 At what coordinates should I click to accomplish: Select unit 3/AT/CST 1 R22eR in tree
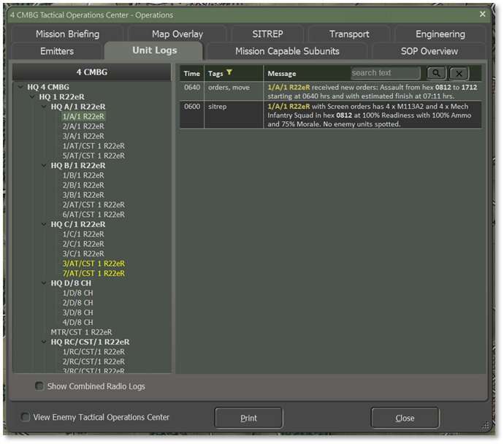[93, 264]
